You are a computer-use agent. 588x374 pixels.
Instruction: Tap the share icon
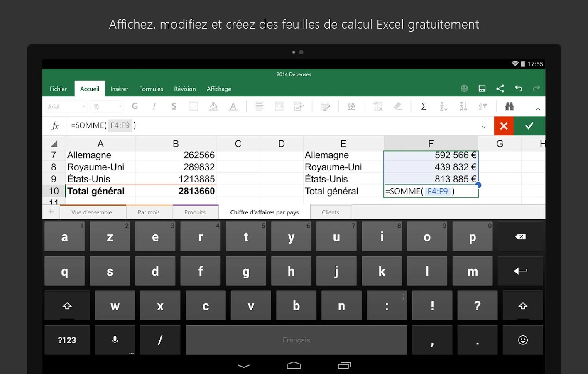tap(500, 89)
